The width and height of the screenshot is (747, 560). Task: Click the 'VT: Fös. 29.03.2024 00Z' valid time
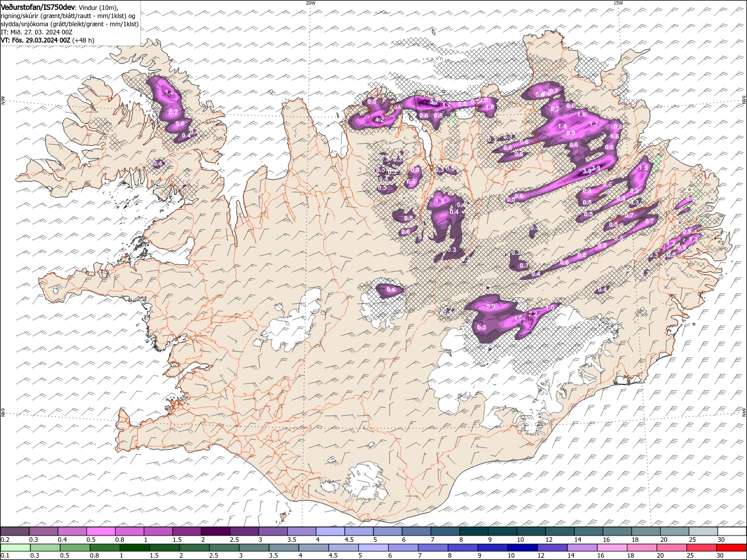[x=36, y=40]
